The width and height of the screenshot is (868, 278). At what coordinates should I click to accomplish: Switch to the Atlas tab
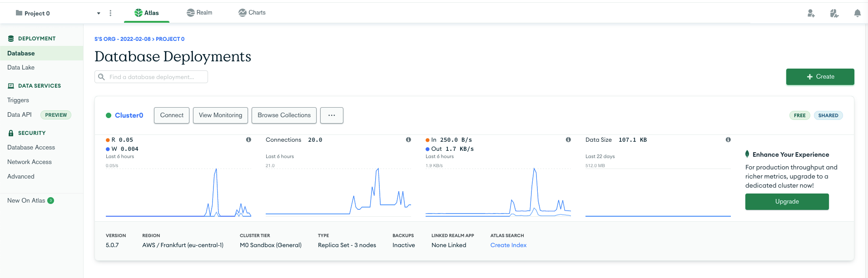tap(147, 13)
